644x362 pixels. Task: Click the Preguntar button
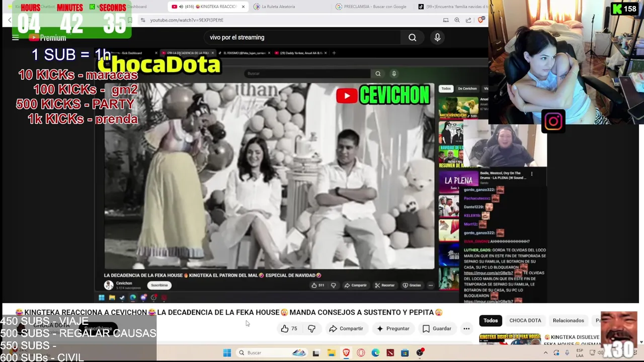point(393,328)
